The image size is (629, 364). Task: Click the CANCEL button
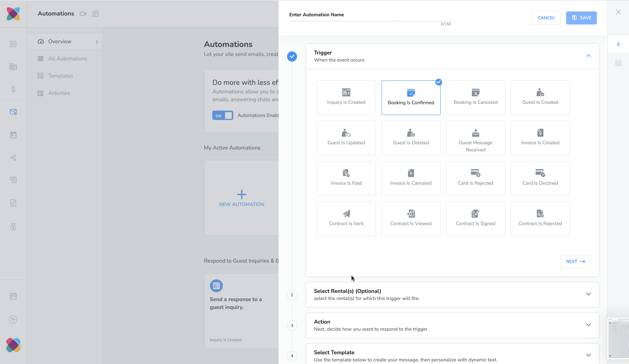546,18
